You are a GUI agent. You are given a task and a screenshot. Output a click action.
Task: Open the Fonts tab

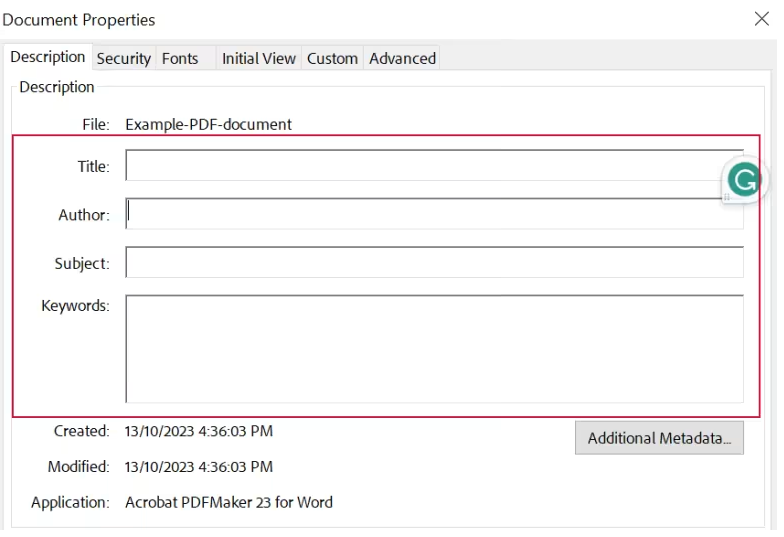(x=180, y=58)
